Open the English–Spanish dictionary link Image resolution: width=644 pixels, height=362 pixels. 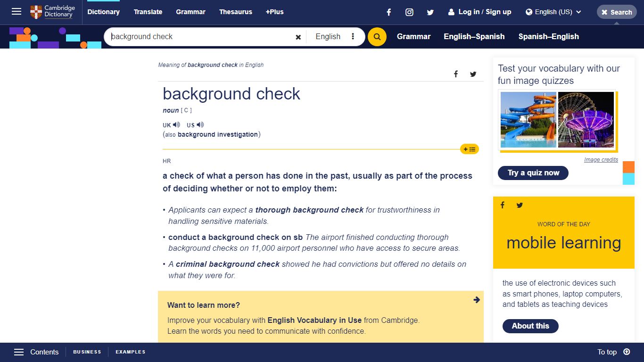click(x=474, y=36)
